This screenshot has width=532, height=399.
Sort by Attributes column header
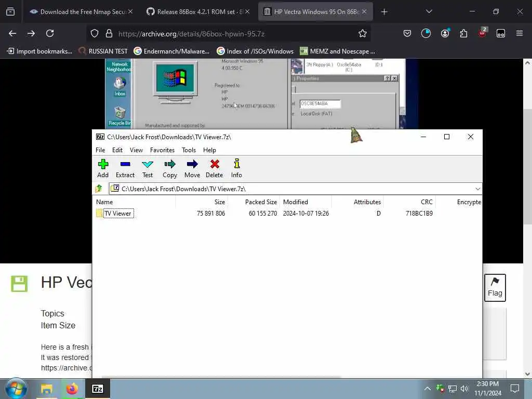click(357, 202)
